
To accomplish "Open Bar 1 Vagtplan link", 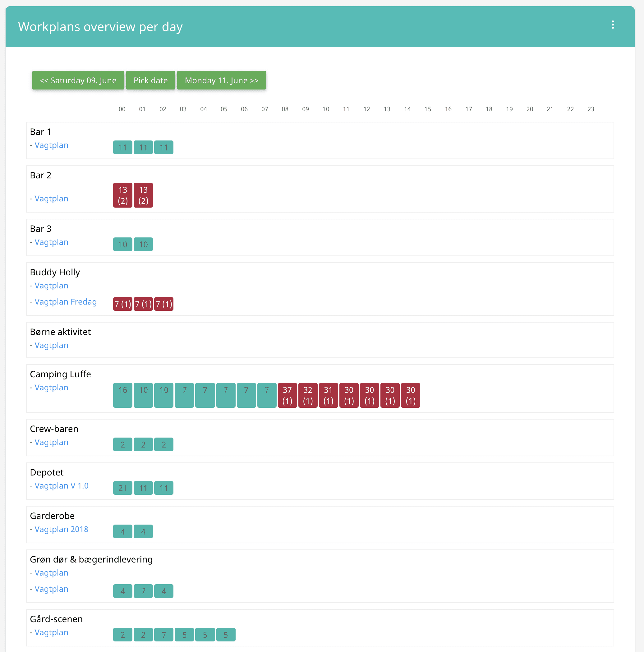I will (x=51, y=145).
